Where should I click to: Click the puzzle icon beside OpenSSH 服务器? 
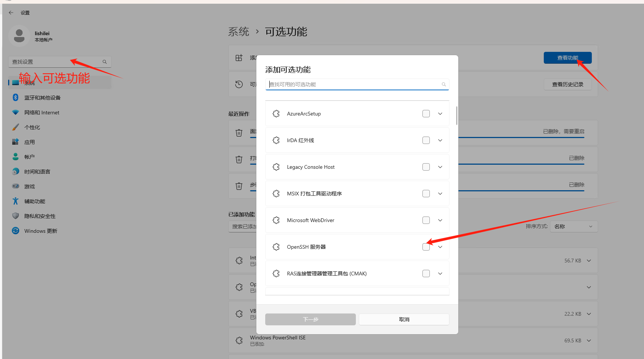click(276, 247)
